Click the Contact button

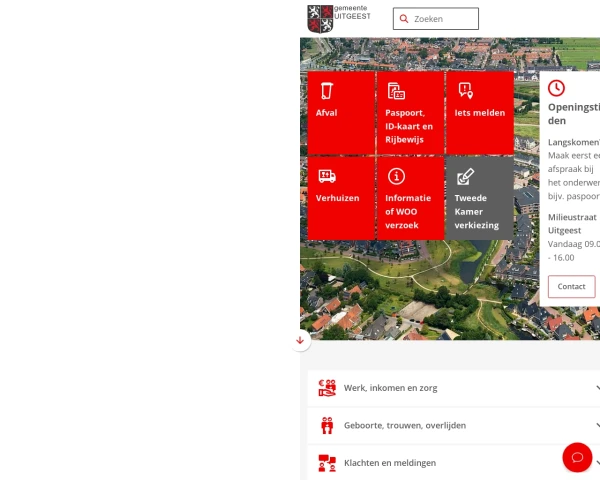point(572,286)
